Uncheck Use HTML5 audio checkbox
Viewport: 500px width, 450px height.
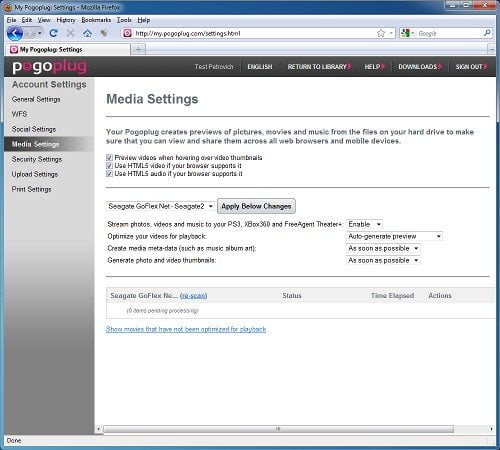[x=109, y=174]
